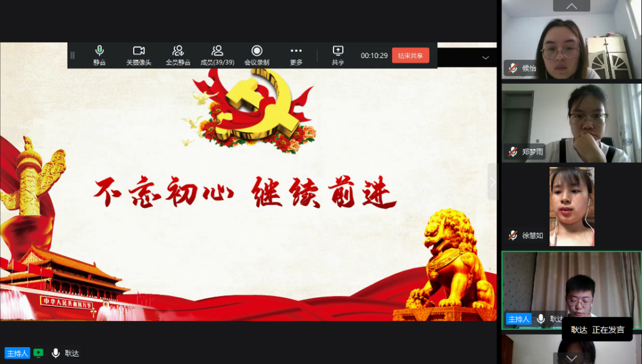The height and width of the screenshot is (364, 642).
Task: Mute all members (全员静音)
Action: [178, 56]
